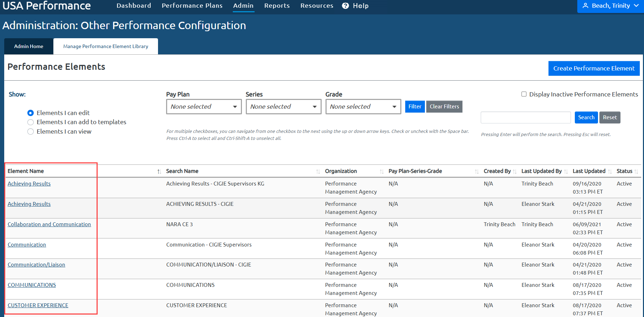Screen dimensions: 644x317
Task: Click the Search button
Action: pyautogui.click(x=586, y=117)
